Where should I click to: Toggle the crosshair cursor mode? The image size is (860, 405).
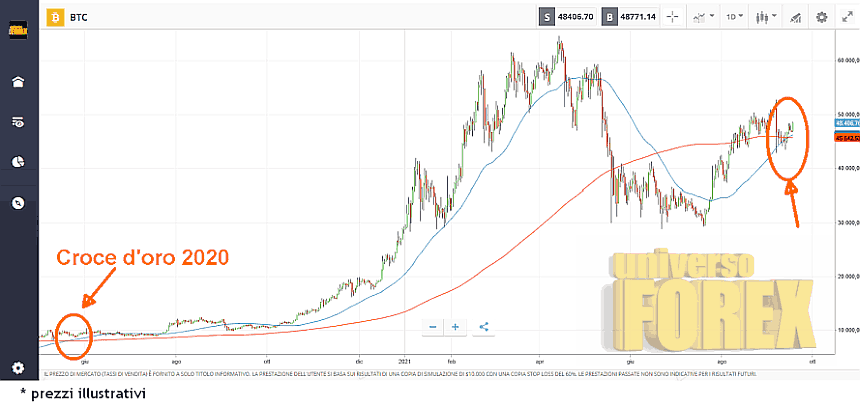pos(672,17)
